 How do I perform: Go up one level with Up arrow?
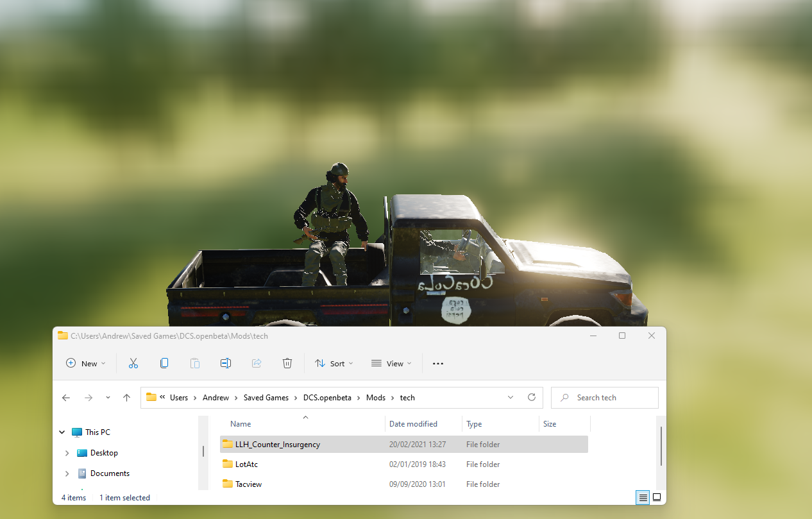(127, 398)
